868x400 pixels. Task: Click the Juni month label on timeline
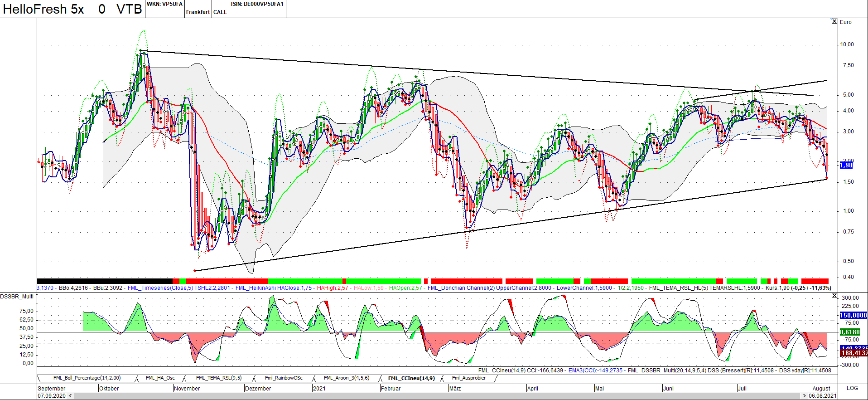(x=669, y=389)
